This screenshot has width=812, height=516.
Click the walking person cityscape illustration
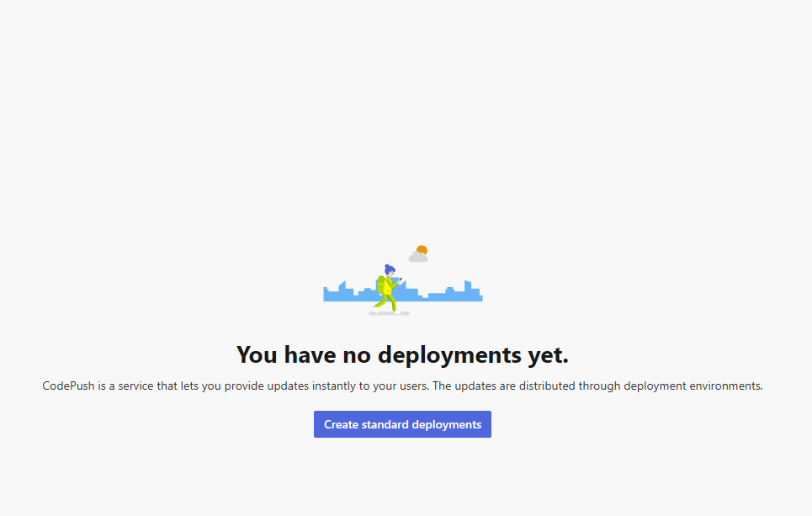coord(403,280)
